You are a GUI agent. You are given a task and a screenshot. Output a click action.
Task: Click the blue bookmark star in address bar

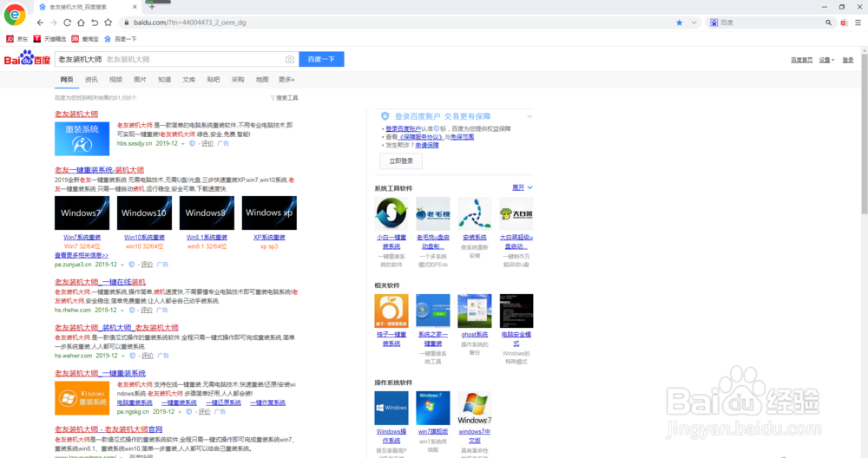(680, 23)
